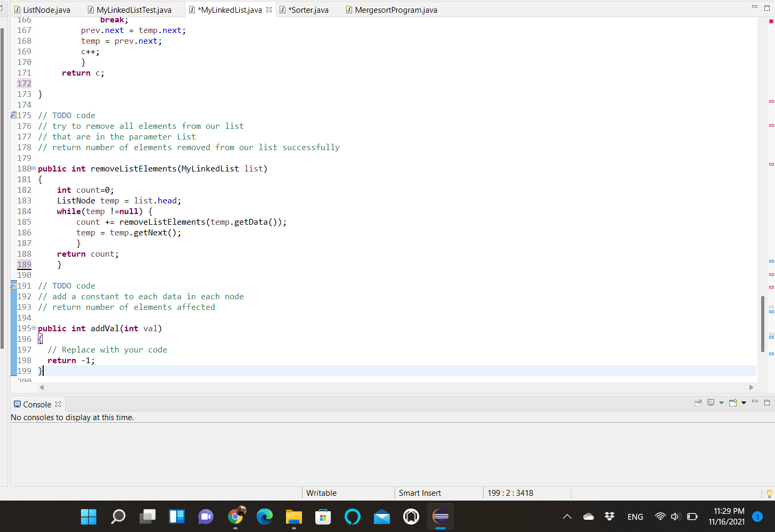The height and width of the screenshot is (532, 775).
Task: Maximize the editor area
Action: click(x=768, y=7)
